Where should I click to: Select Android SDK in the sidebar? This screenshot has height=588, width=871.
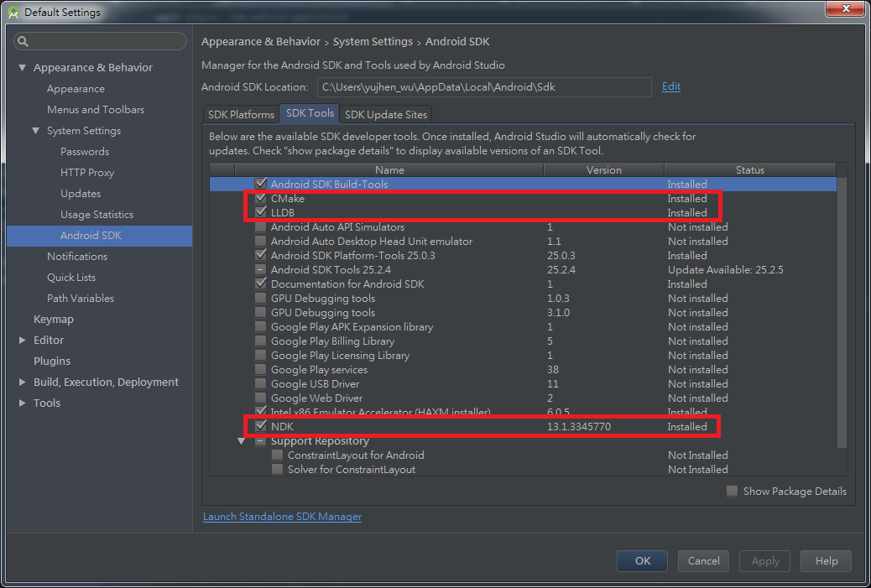99,236
